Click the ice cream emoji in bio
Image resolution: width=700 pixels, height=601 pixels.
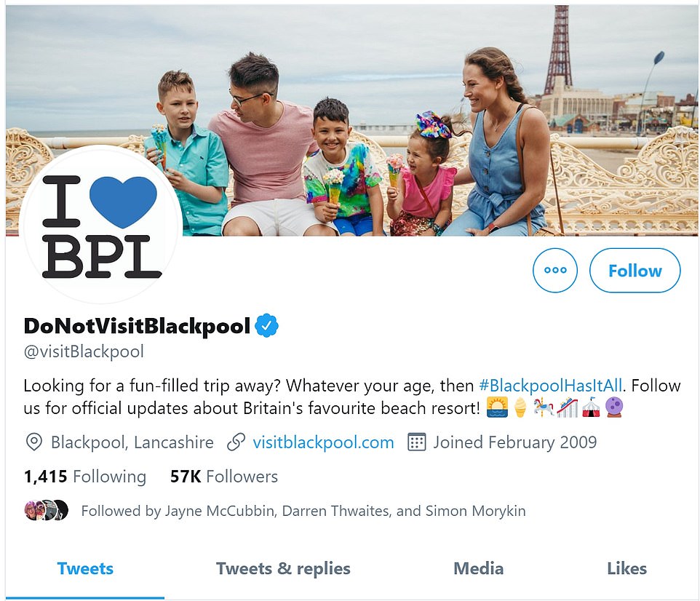point(520,409)
